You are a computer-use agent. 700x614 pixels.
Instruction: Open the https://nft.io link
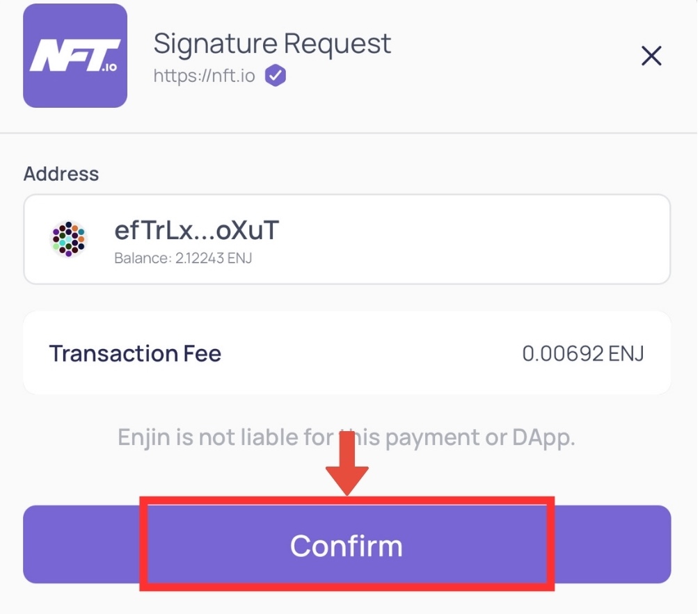click(x=204, y=76)
